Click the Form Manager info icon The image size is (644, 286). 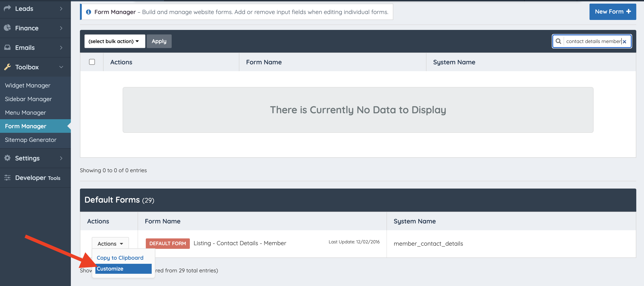(88, 12)
